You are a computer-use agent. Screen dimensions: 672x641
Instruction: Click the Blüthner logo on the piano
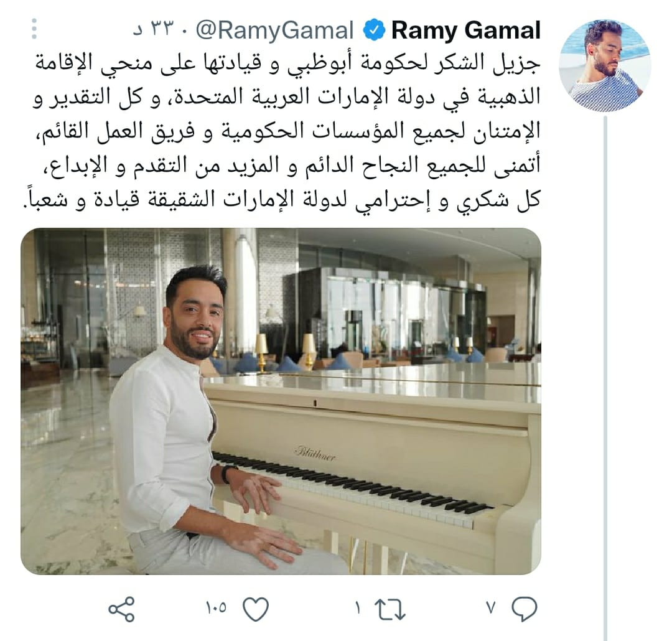[315, 453]
